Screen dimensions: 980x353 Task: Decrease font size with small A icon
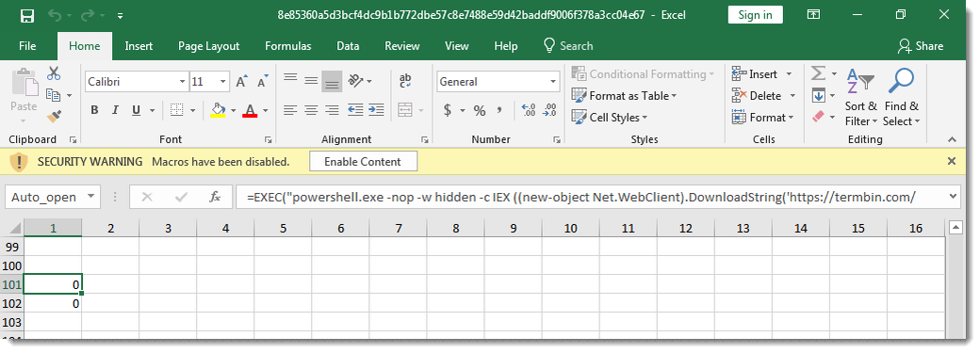263,81
